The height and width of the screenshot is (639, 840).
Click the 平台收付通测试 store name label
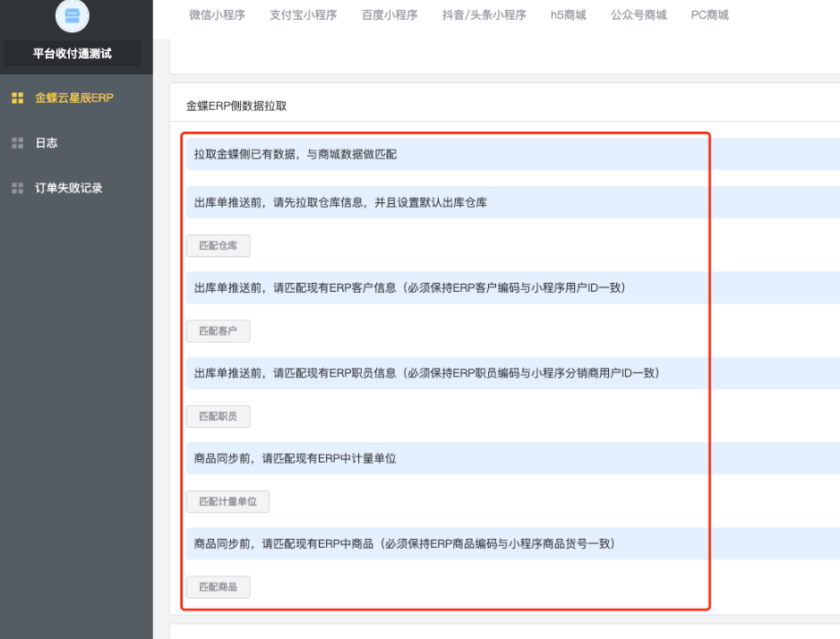73,54
